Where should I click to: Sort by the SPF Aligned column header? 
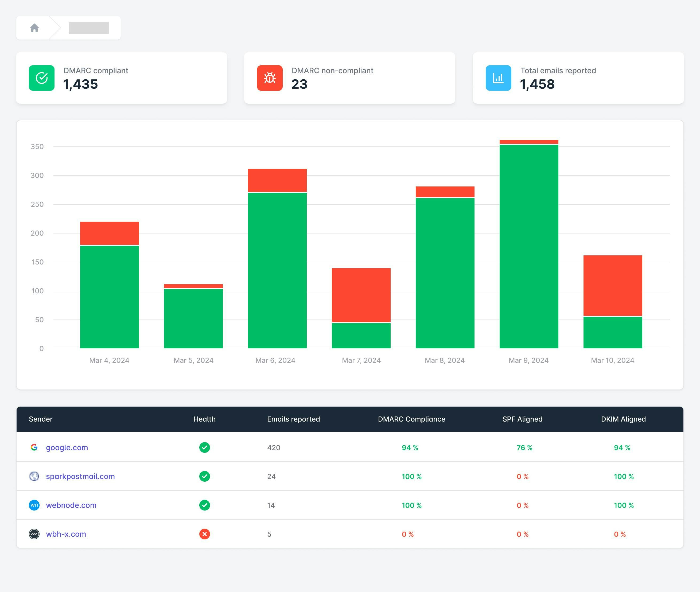coord(523,419)
